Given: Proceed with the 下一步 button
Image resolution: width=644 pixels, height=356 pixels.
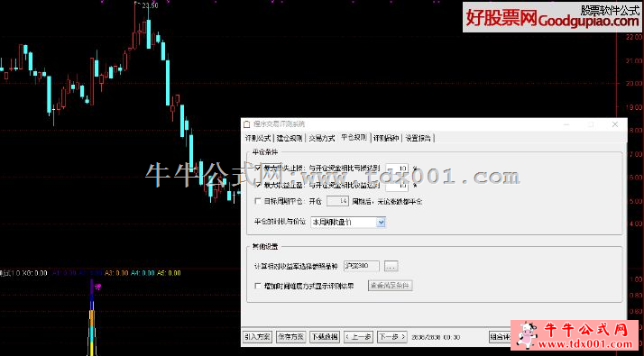Looking at the screenshot, I should tap(392, 337).
